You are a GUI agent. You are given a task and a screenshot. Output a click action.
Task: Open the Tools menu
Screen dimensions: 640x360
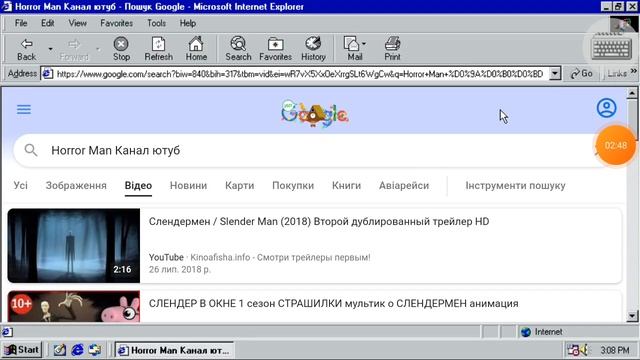pos(156,23)
